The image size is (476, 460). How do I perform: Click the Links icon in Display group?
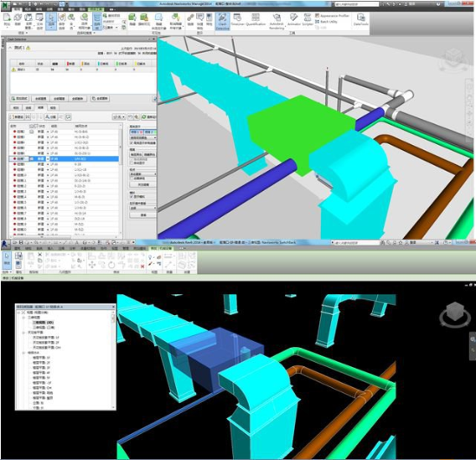pyautogui.click(x=191, y=20)
